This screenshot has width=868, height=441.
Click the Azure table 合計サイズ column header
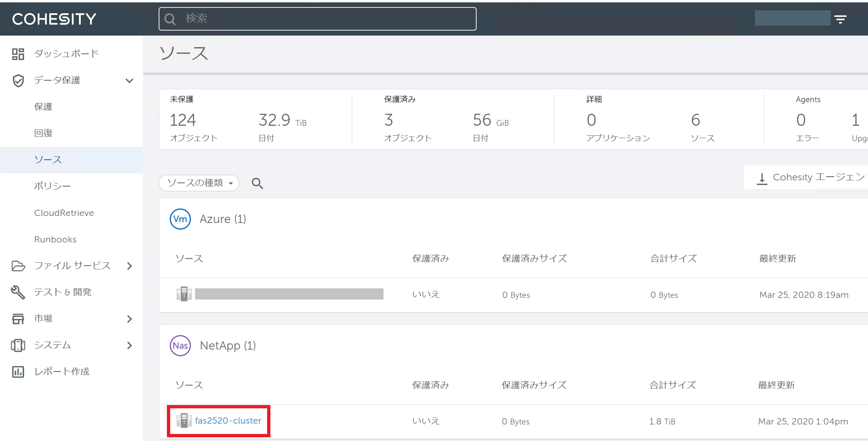click(673, 259)
